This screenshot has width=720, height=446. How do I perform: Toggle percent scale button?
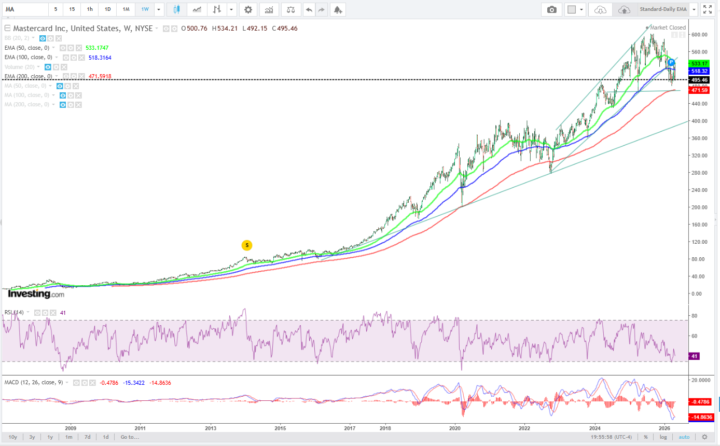(x=646, y=437)
